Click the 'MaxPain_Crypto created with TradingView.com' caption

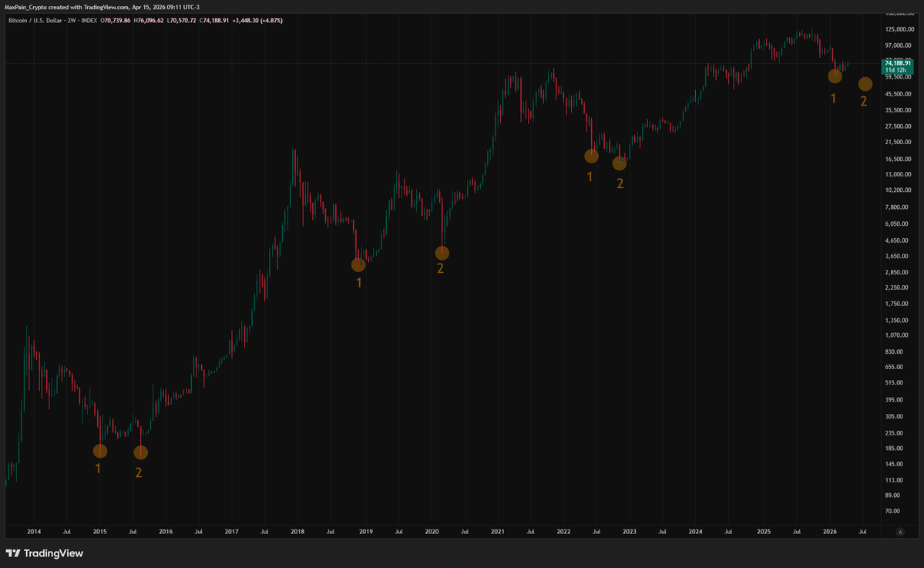[66, 7]
